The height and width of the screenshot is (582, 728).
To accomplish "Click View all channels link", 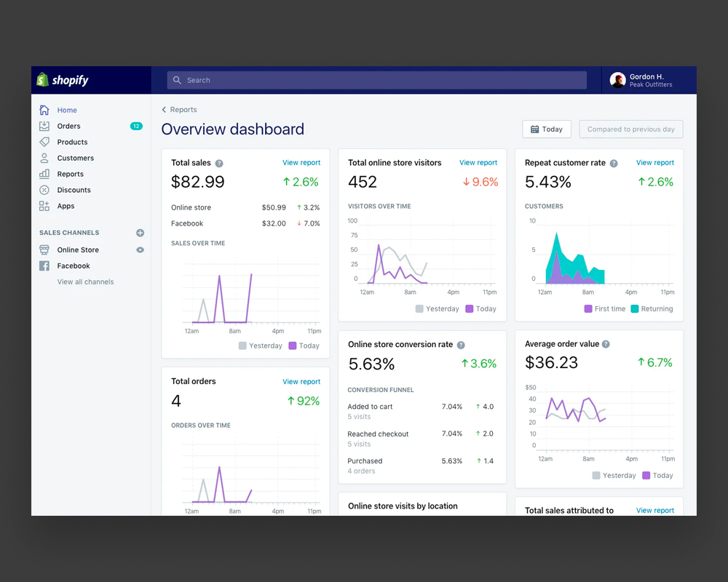I will click(x=85, y=282).
